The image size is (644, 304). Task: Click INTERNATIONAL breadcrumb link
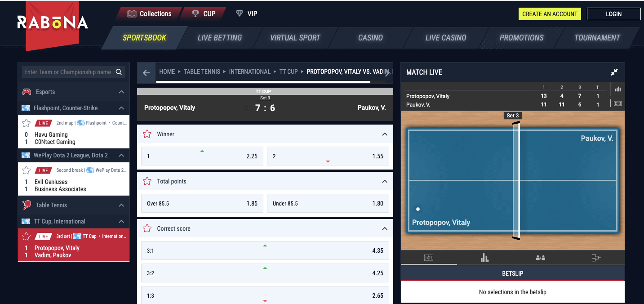(250, 72)
